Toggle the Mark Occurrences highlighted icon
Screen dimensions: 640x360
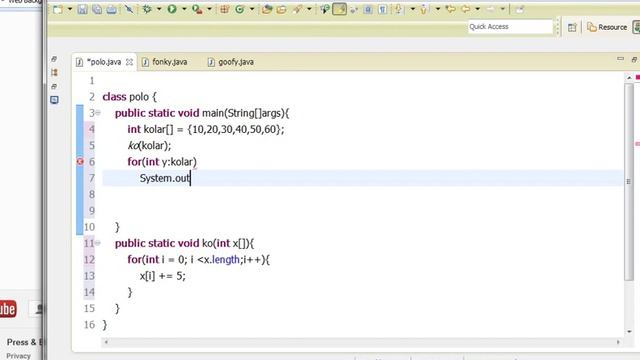click(339, 9)
